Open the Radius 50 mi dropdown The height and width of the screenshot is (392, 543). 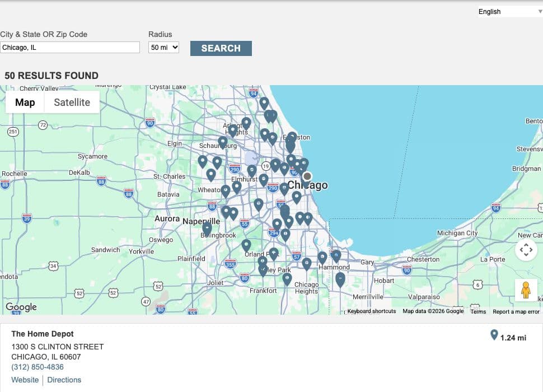tap(164, 47)
